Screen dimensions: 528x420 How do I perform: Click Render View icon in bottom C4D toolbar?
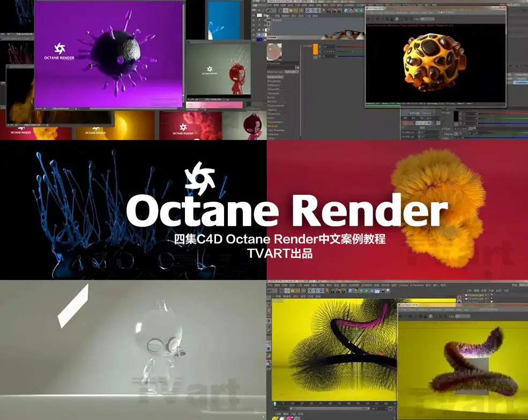tap(332, 291)
